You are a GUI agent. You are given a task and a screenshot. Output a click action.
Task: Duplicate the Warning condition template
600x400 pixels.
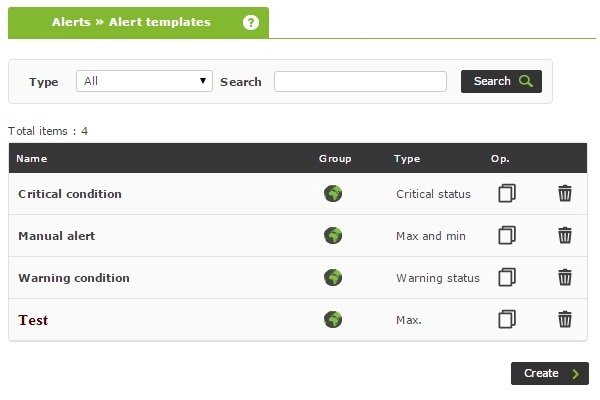pos(507,277)
